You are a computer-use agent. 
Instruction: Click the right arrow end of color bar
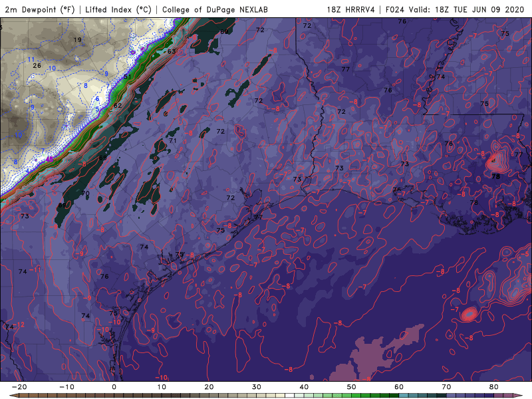[x=519, y=396]
